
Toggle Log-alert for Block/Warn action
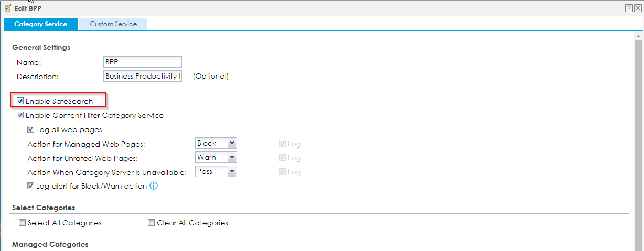click(31, 186)
